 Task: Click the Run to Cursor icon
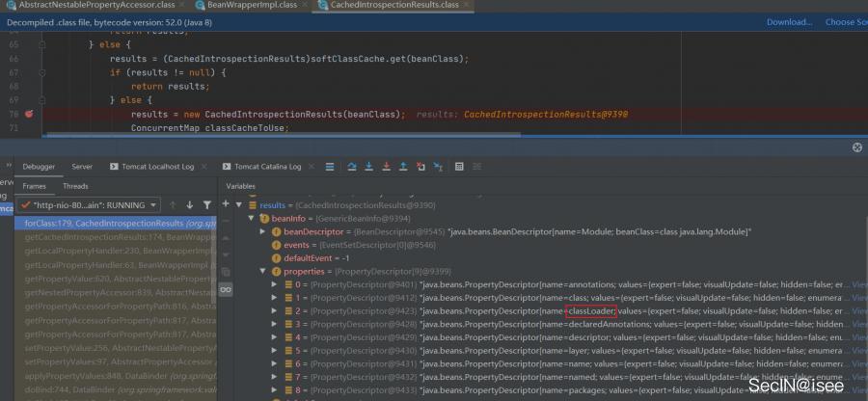[438, 167]
